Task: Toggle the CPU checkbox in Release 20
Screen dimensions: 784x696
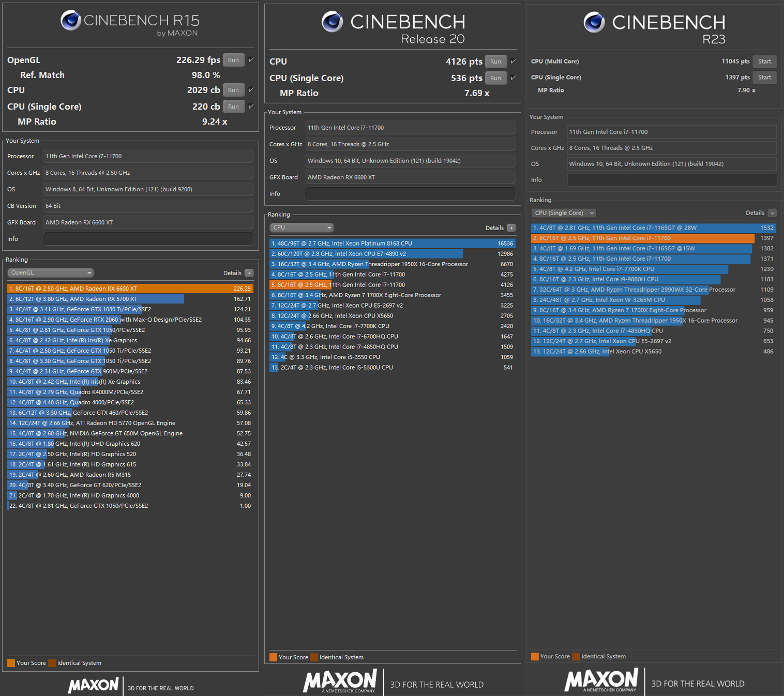Action: pos(513,62)
